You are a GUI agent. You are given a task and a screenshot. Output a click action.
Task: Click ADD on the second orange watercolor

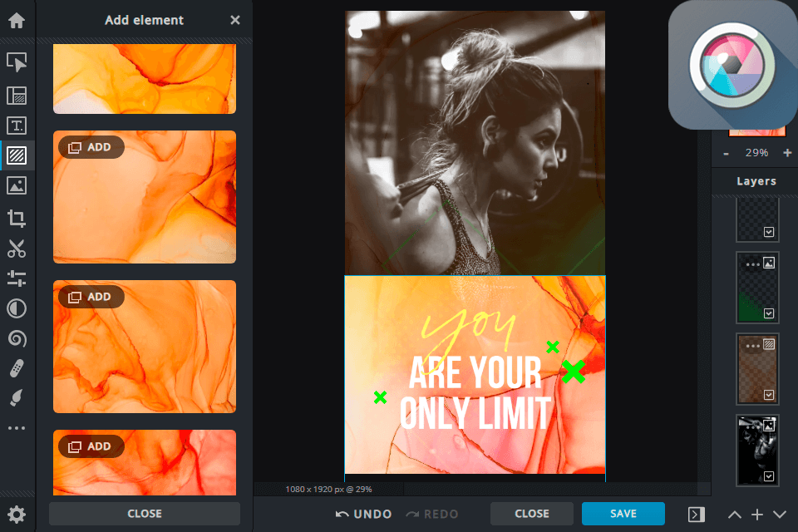pyautogui.click(x=91, y=147)
